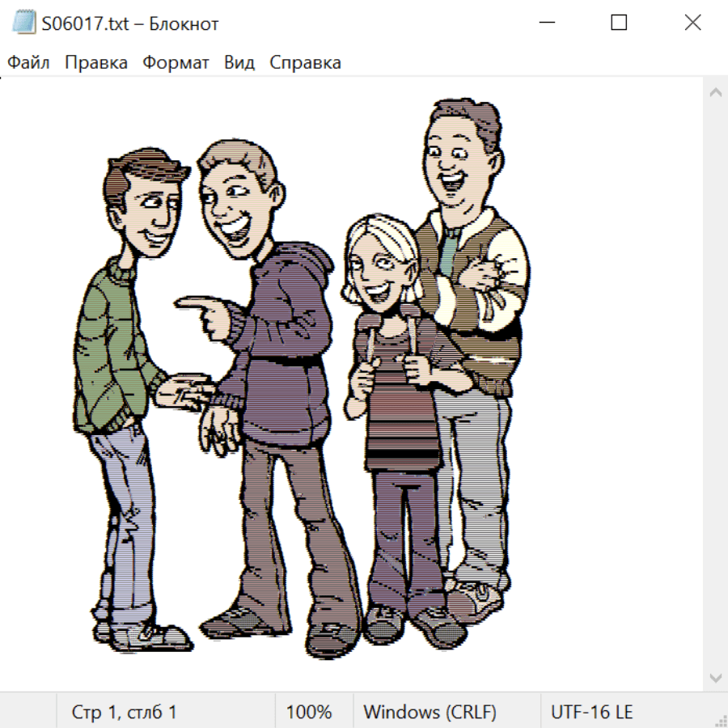Open the Вид menu
The width and height of the screenshot is (728, 728).
pyautogui.click(x=239, y=63)
